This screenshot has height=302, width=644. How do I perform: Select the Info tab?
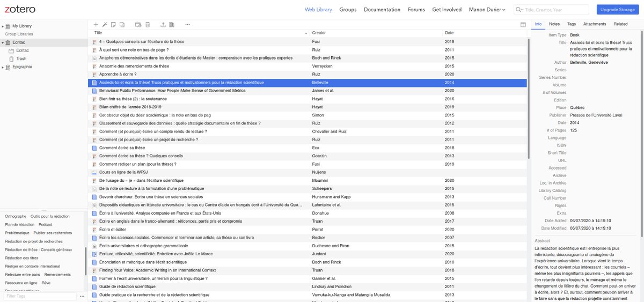click(x=538, y=24)
